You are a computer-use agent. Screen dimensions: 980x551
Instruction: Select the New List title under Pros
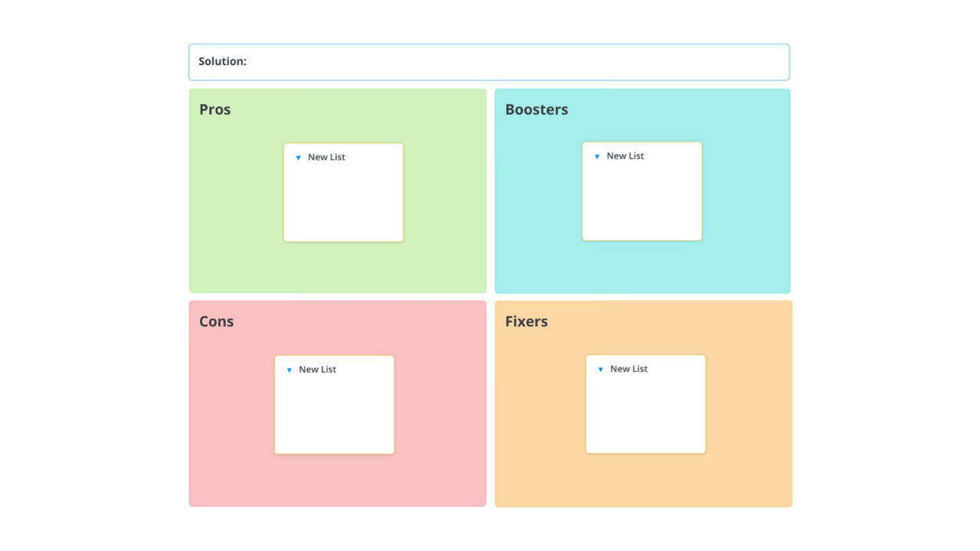point(326,157)
